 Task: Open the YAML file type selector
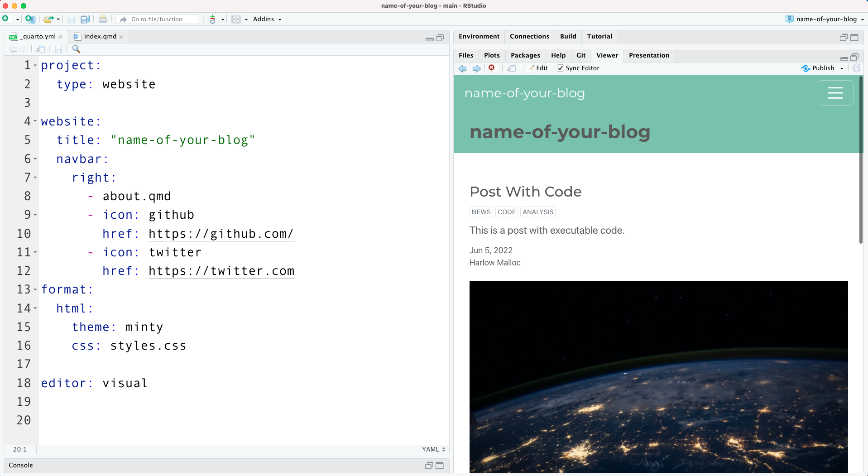click(x=434, y=449)
